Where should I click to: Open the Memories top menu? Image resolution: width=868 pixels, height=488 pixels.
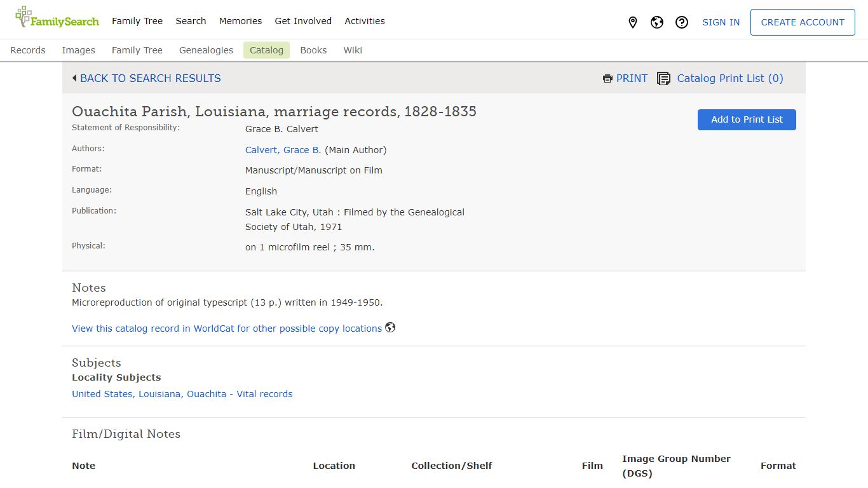[240, 21]
